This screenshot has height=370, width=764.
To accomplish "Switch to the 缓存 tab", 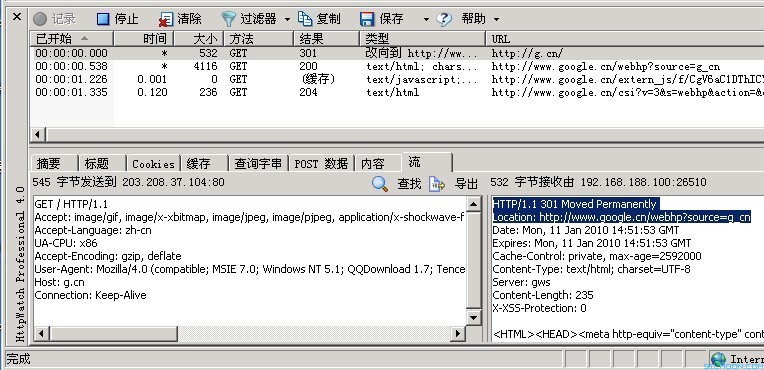I will pyautogui.click(x=204, y=163).
